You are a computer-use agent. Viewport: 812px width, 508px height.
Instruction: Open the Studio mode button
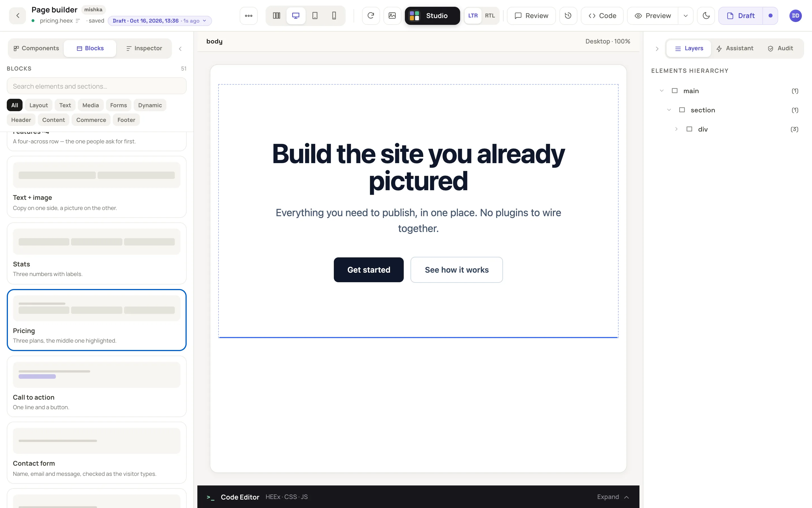point(432,16)
